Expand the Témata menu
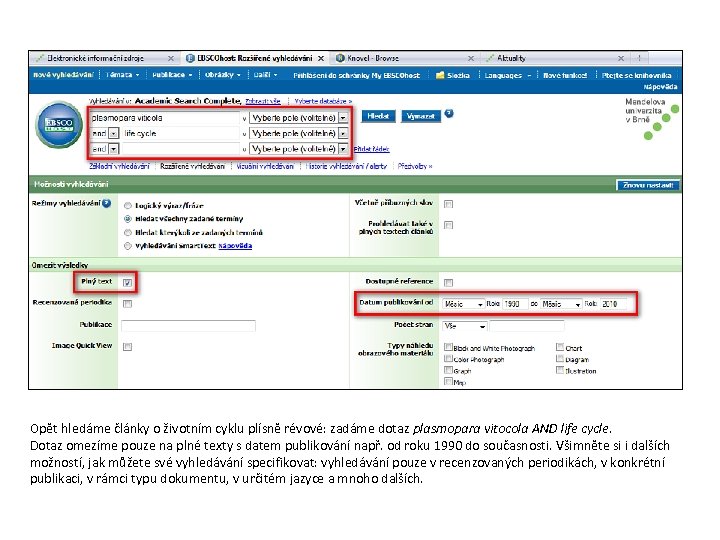The width and height of the screenshot is (720, 540). point(122,75)
